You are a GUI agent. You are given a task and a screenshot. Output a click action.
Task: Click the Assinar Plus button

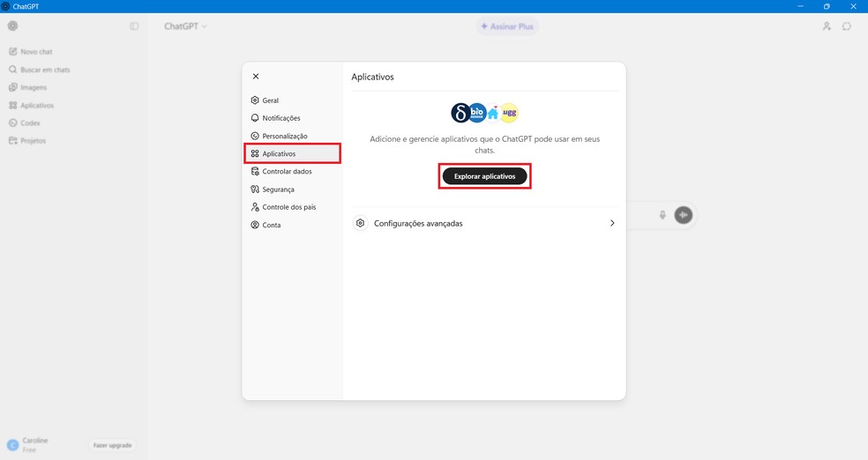coord(507,26)
